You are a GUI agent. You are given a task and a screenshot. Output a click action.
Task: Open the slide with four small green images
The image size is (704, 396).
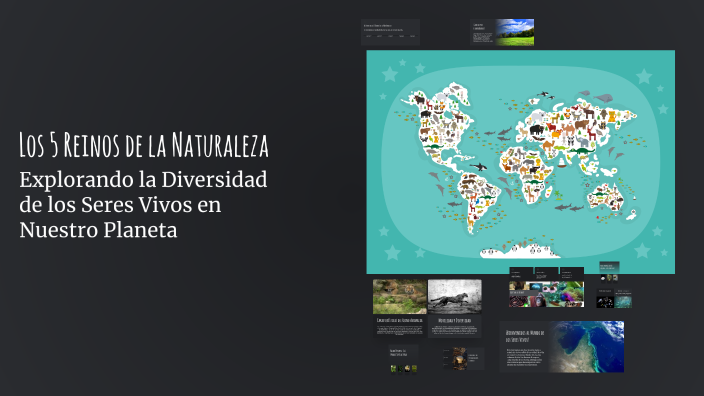point(404,359)
